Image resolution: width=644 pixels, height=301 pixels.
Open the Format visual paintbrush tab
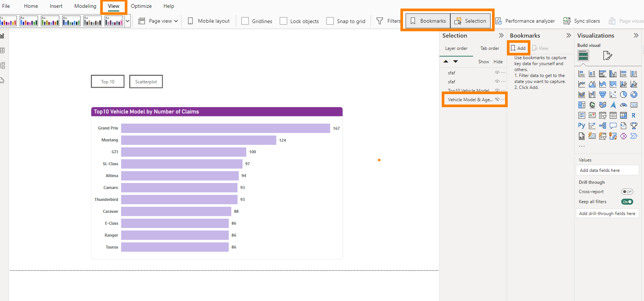click(x=607, y=56)
